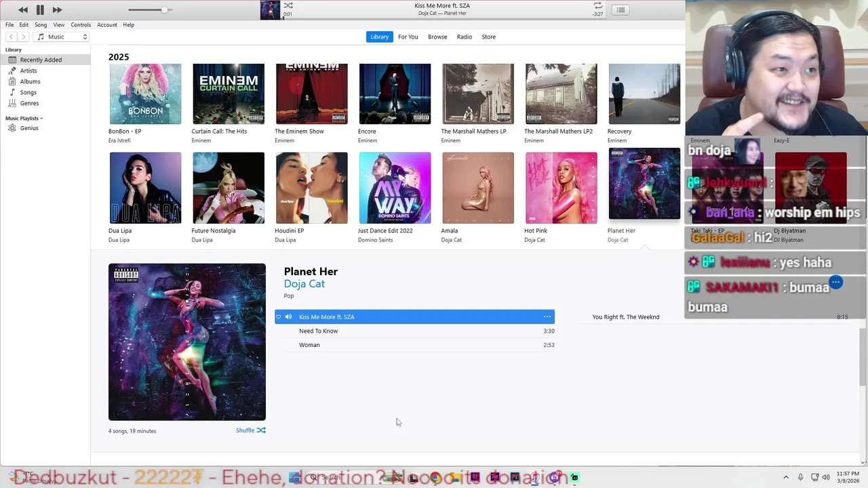
Task: Open the Edit menu
Action: point(24,24)
